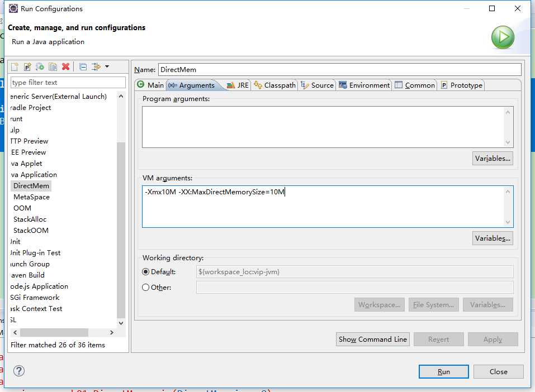Select Grunt in the tree

coord(16,118)
